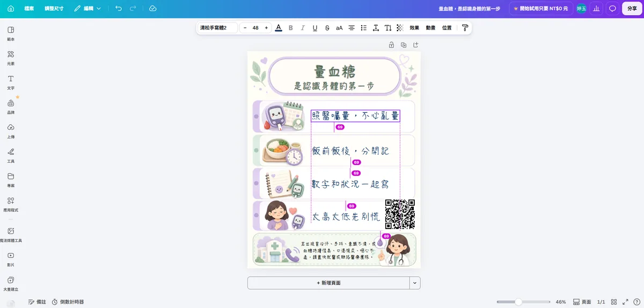Image resolution: width=644 pixels, height=308 pixels.
Task: Click the copy style paint roller
Action: click(x=465, y=28)
